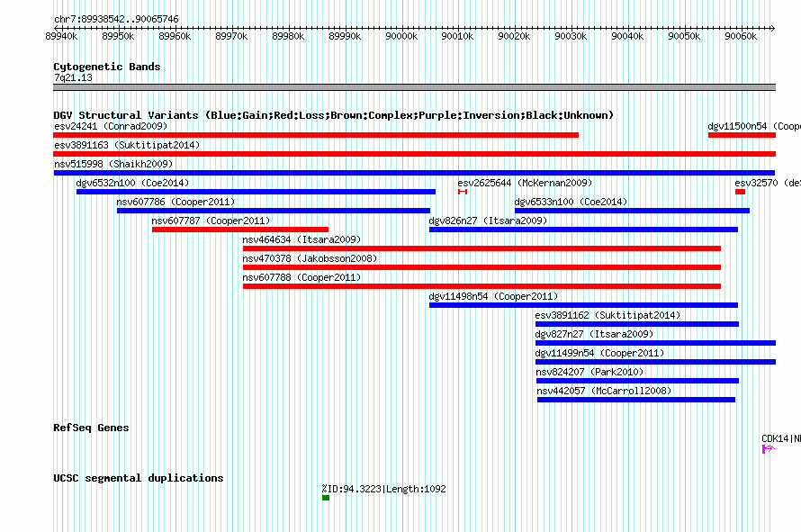
Task: Open the nsv470378 (Jakobsson2008) variant bar
Action: 481,267
